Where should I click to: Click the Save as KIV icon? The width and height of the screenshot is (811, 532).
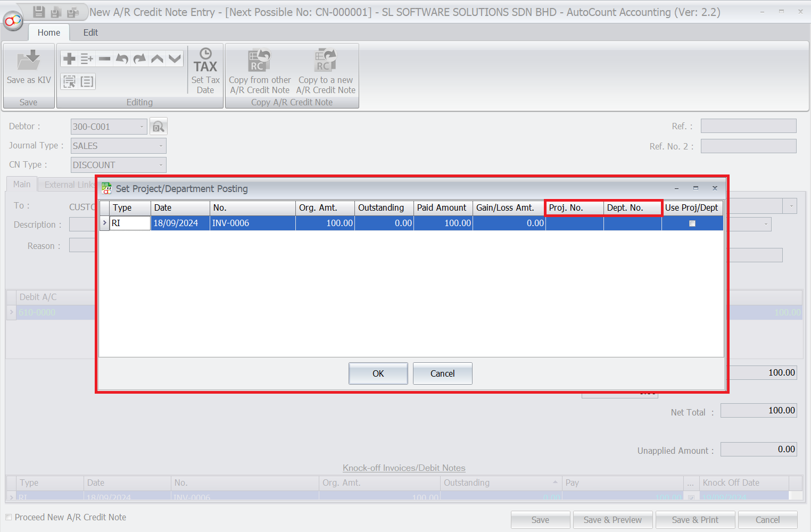pos(29,61)
